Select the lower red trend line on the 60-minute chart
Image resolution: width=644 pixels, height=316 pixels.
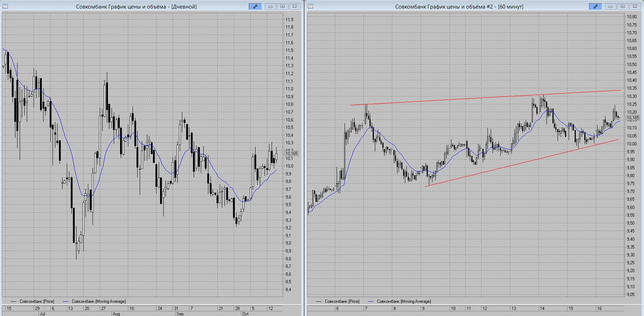coord(522,163)
